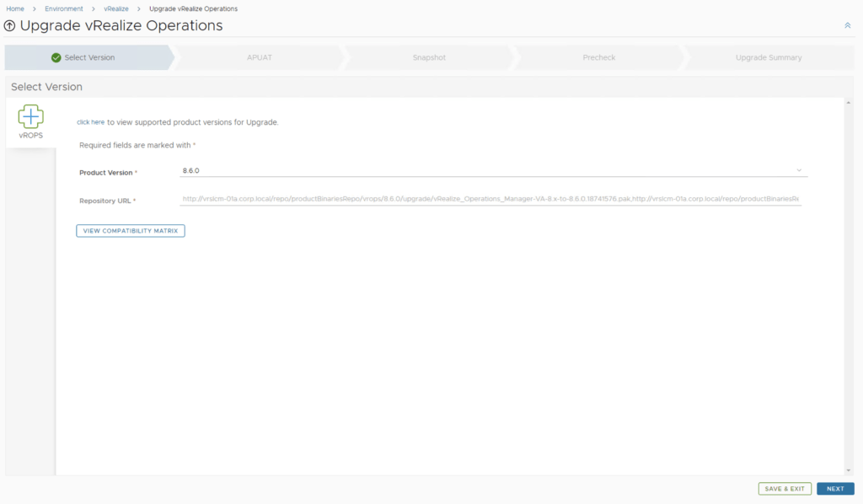Screen dimensions: 863x504
Task: Click the upgrade arrow icon beside page title
Action: 10,26
